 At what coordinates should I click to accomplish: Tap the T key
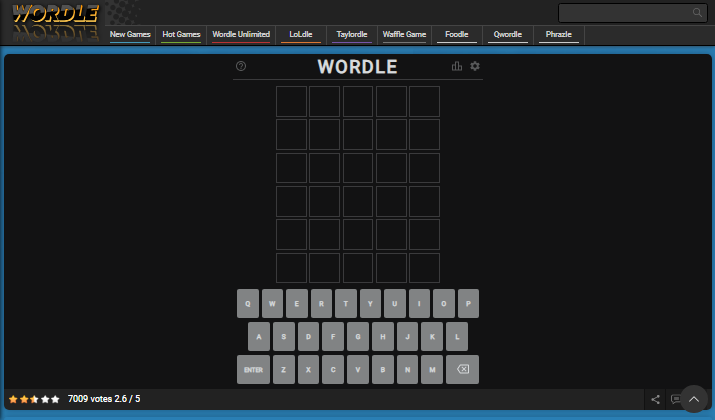tap(346, 303)
